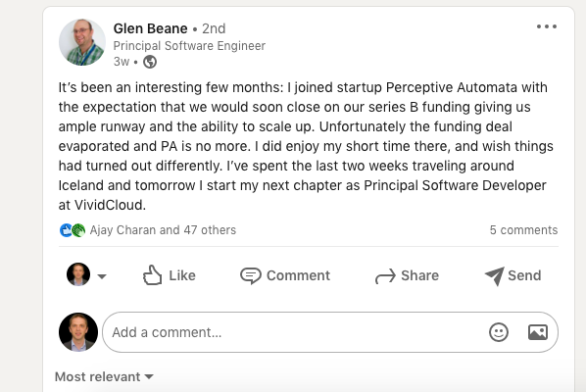Click the speech bubble Comment icon
Image resolution: width=586 pixels, height=392 pixels.
click(251, 275)
